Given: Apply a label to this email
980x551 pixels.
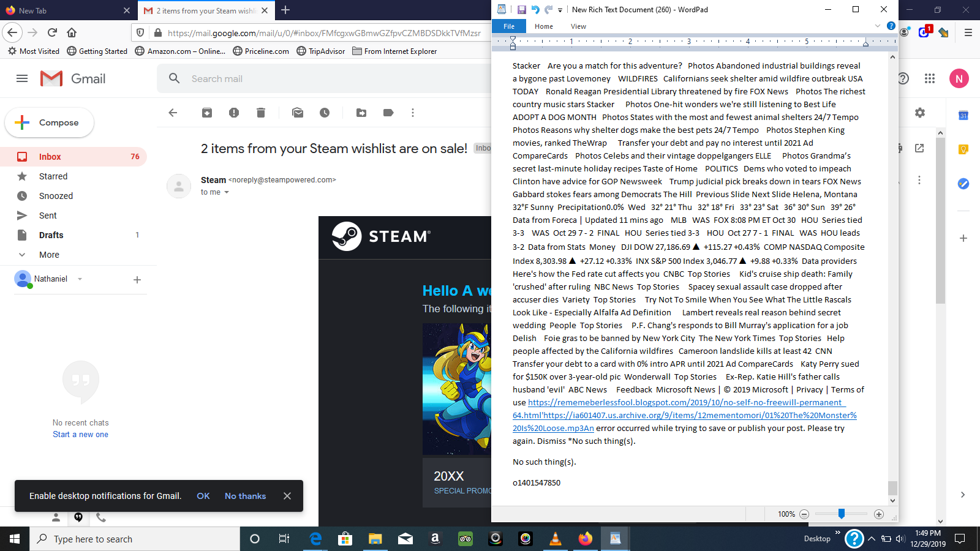Looking at the screenshot, I should (x=388, y=113).
